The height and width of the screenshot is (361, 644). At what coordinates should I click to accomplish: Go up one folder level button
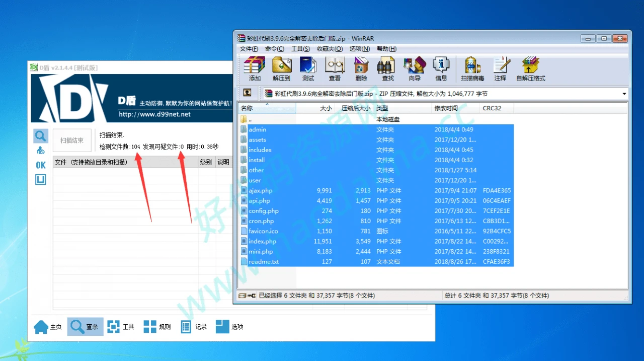pos(247,93)
